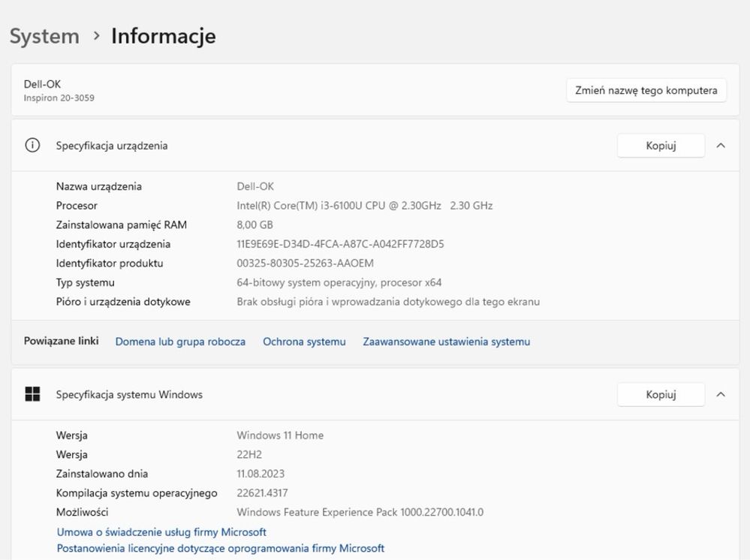750x560 pixels.
Task: Click the Kompilacja systemu operacyjnego label
Action: point(137,493)
